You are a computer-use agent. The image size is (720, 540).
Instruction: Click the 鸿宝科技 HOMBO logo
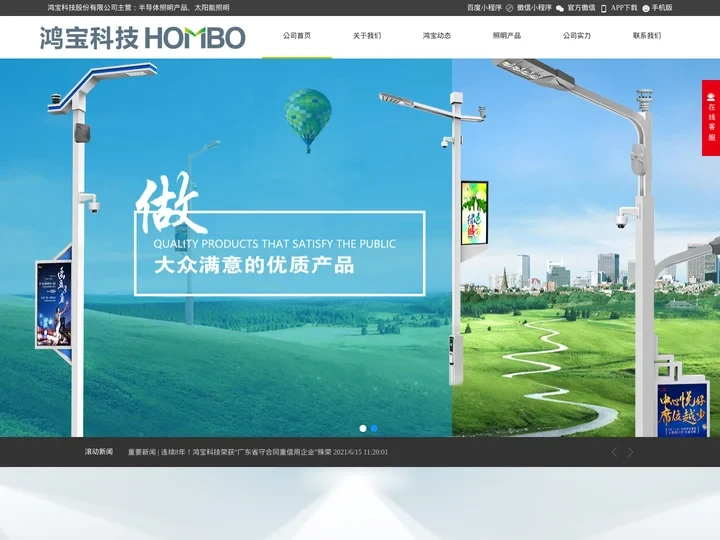[142, 38]
